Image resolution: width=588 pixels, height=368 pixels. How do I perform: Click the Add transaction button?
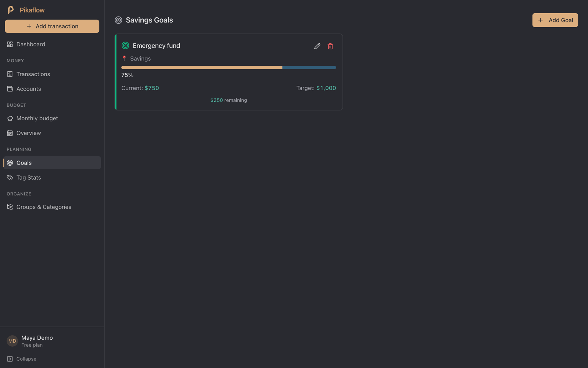tap(52, 26)
